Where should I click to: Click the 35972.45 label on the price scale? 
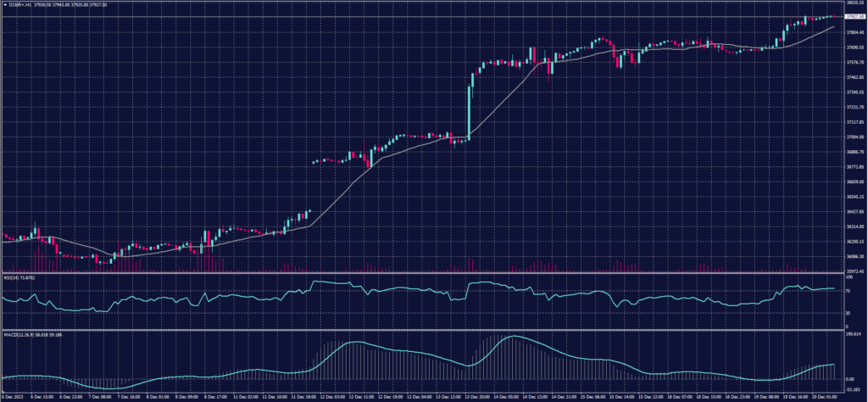pos(852,271)
